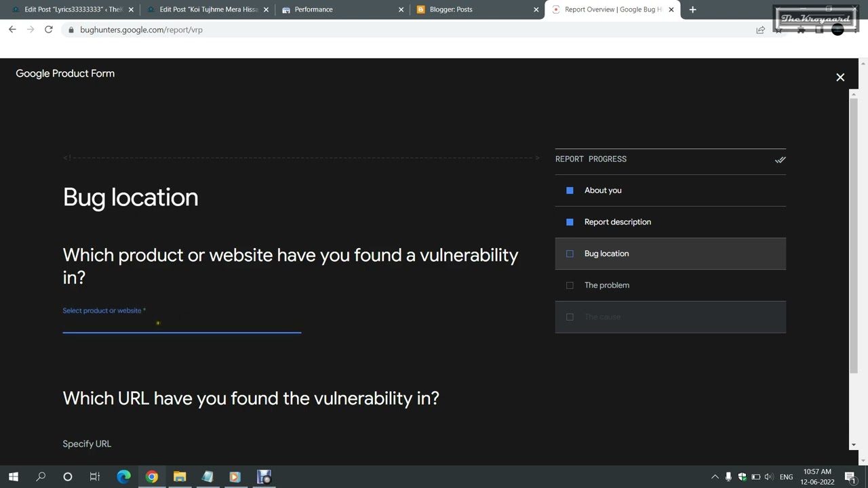Launch Microsoft Edge from taskbar
Viewport: 868px width, 488px height.
click(123, 477)
